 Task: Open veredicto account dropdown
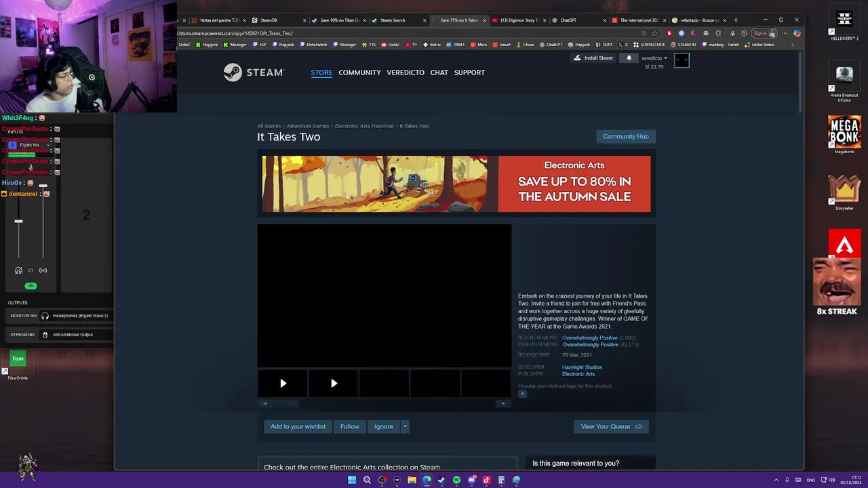pos(654,58)
